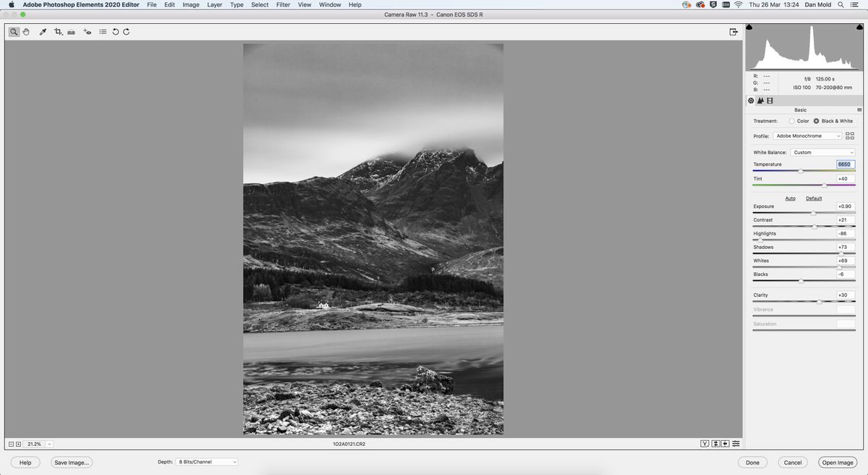Open the Window menu
Viewport: 868px width, 475px height.
click(x=329, y=4)
